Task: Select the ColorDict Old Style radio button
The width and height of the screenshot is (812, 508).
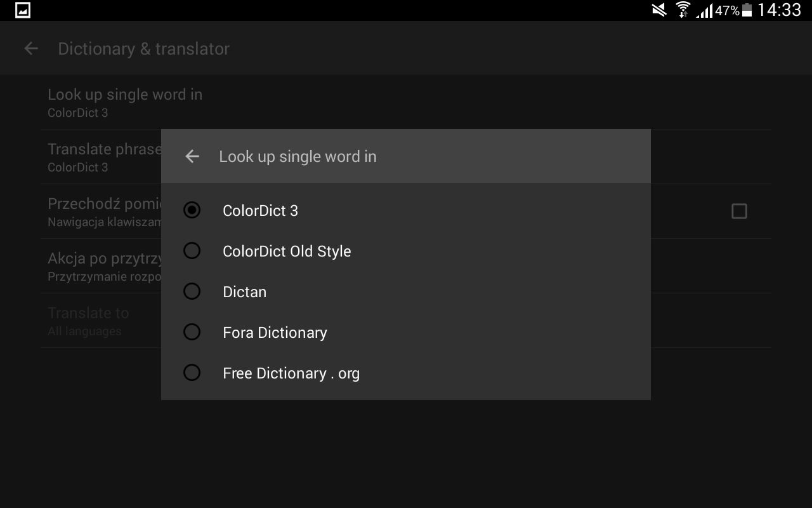Action: pos(192,251)
